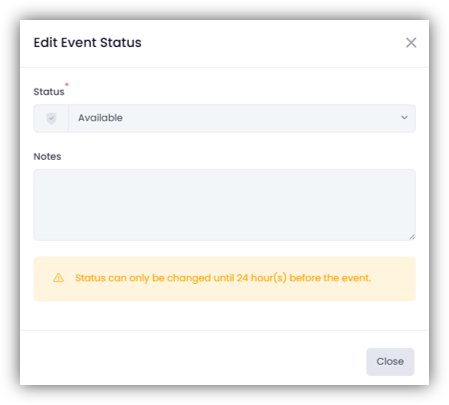Viewport: 449px width, 405px height.
Task: Click the Notes field label
Action: (x=47, y=156)
